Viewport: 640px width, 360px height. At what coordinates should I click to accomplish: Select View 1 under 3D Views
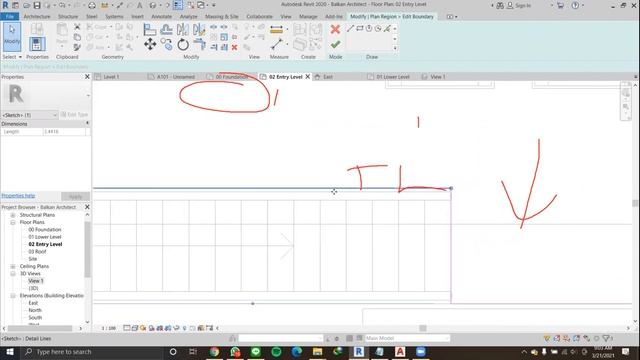(x=36, y=281)
